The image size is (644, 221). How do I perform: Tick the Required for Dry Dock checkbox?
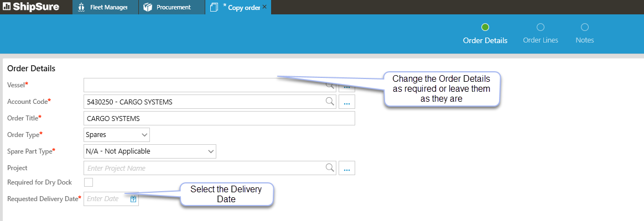[89, 182]
